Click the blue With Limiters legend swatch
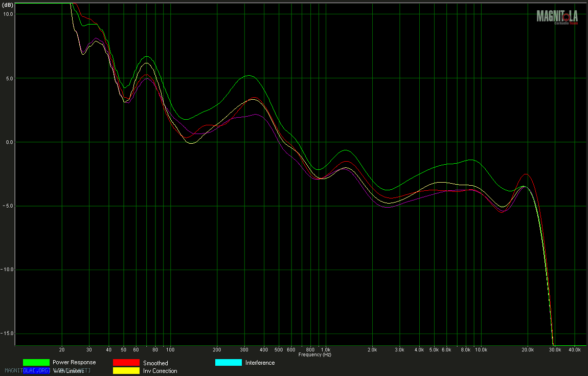The height and width of the screenshot is (376, 588). tap(36, 371)
